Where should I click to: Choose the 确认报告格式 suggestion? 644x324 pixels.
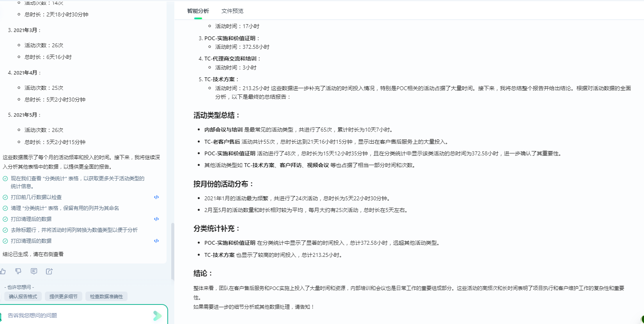[x=23, y=297]
